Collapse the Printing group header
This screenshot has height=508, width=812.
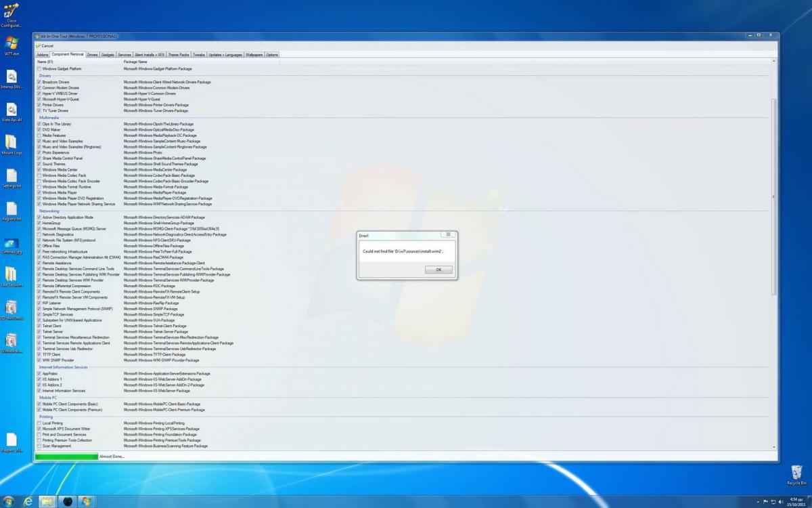click(x=45, y=417)
